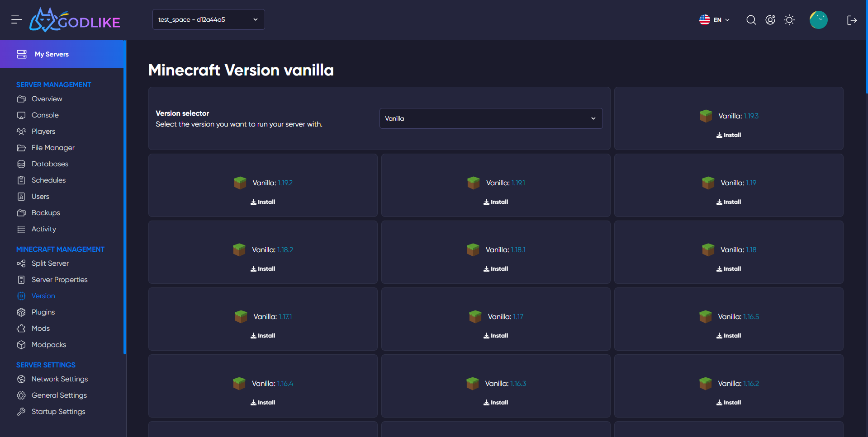
Task: Toggle light theme with the sun icon
Action: pyautogui.click(x=789, y=20)
